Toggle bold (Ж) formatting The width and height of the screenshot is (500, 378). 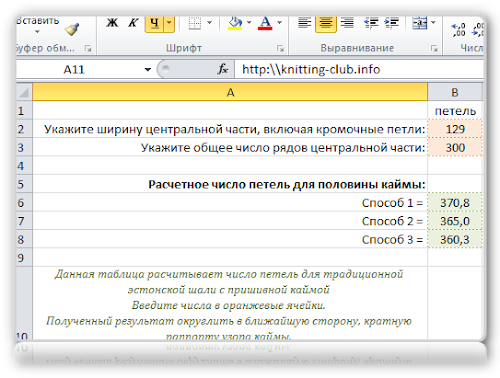pos(112,23)
